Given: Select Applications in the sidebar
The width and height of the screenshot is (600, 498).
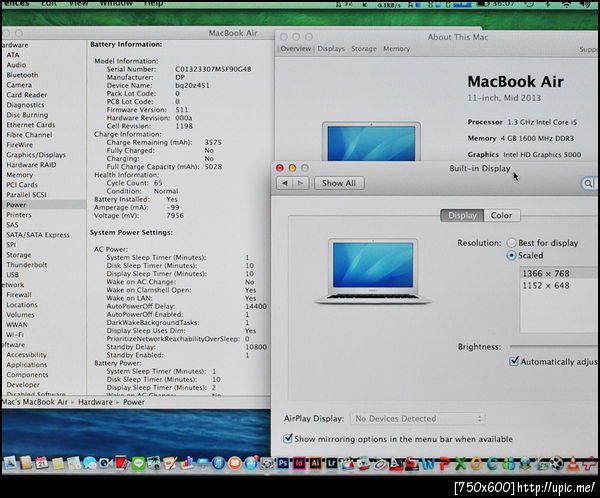Looking at the screenshot, I should coord(26,364).
